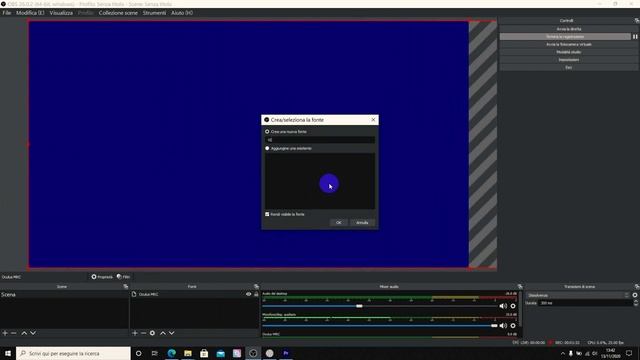Click Annulla in the source dialog
This screenshot has width=640, height=360.
click(x=362, y=222)
